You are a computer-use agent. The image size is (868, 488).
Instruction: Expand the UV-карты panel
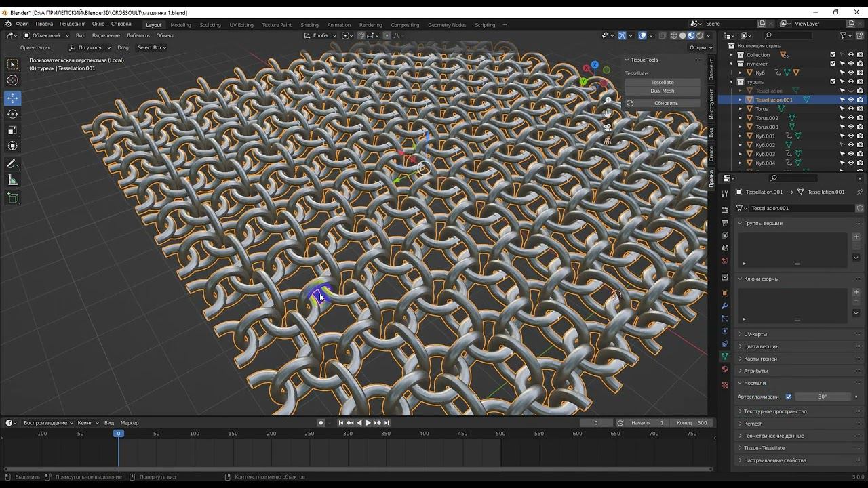click(755, 334)
